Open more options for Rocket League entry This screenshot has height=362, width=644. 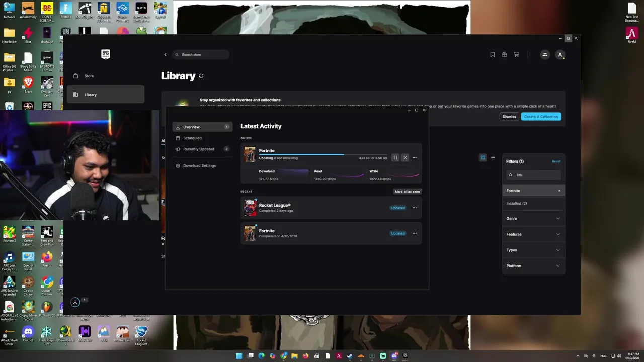pos(415,208)
